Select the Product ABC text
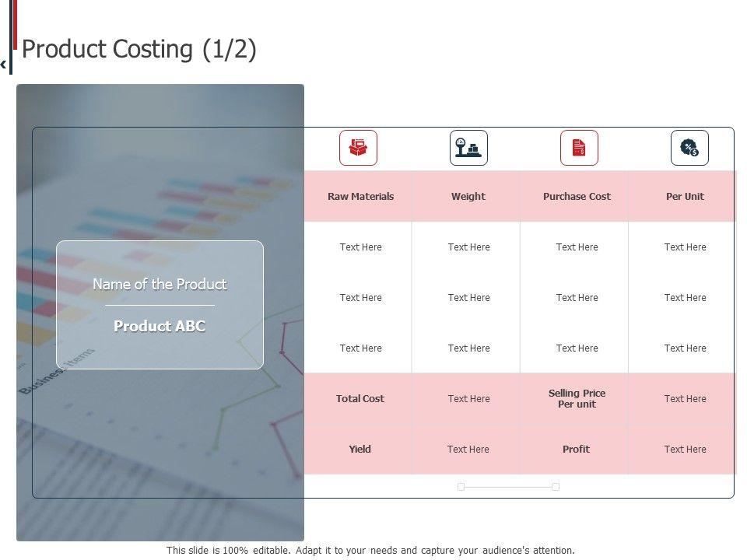 coord(160,326)
